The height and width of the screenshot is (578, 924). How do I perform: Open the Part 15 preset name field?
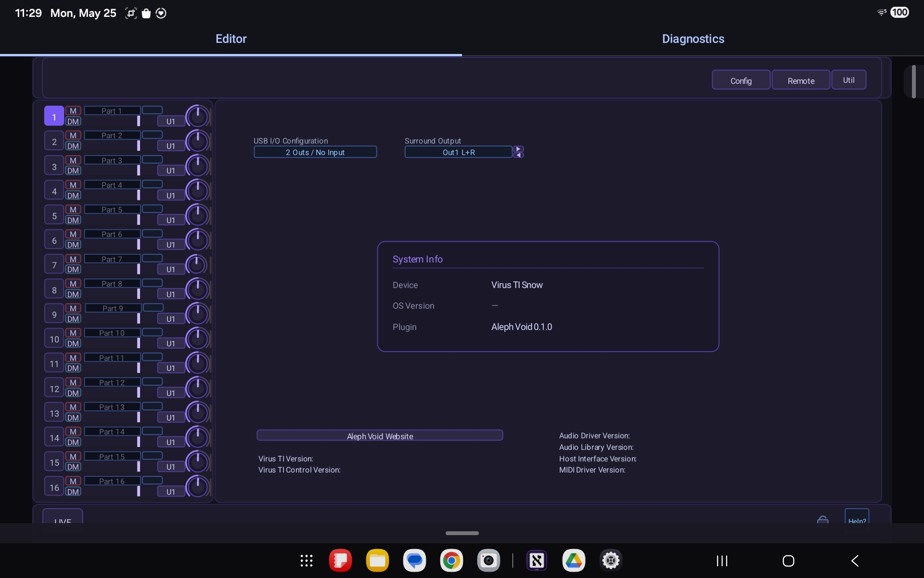(112, 457)
